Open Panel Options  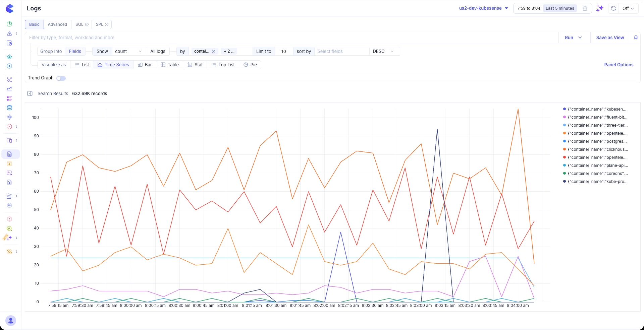619,65
